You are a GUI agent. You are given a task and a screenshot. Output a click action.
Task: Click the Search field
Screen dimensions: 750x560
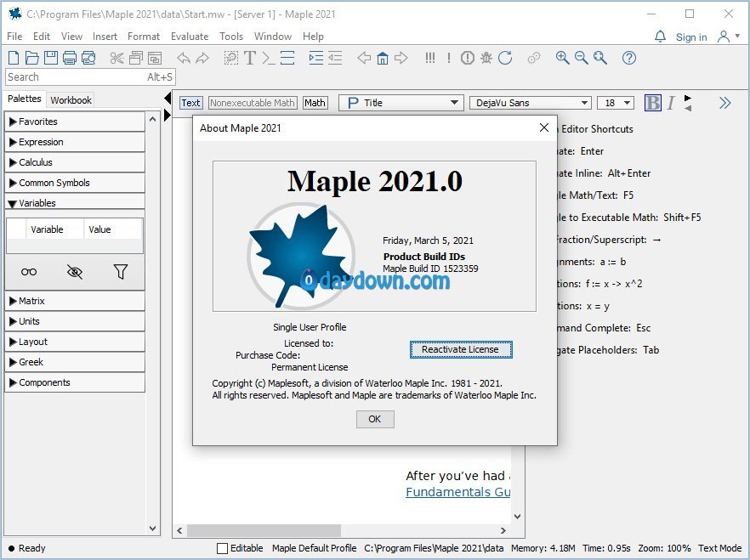click(x=90, y=77)
